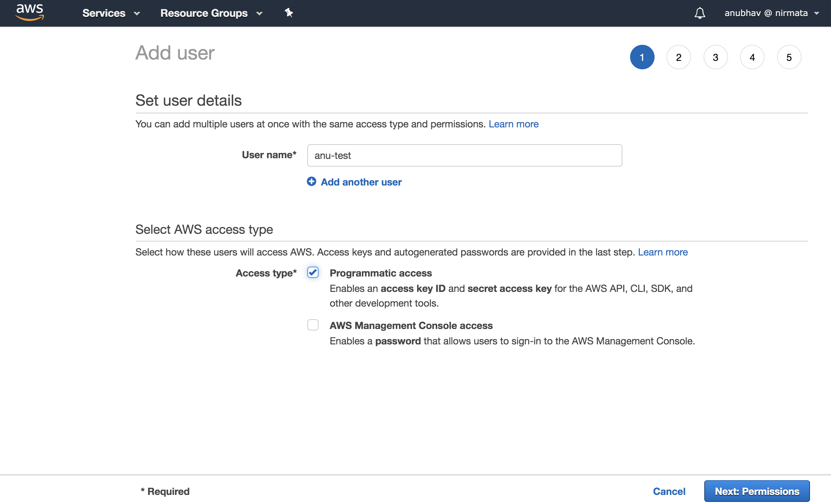Image resolution: width=831 pixels, height=504 pixels.
Task: Click the Access type* label
Action: click(x=266, y=273)
